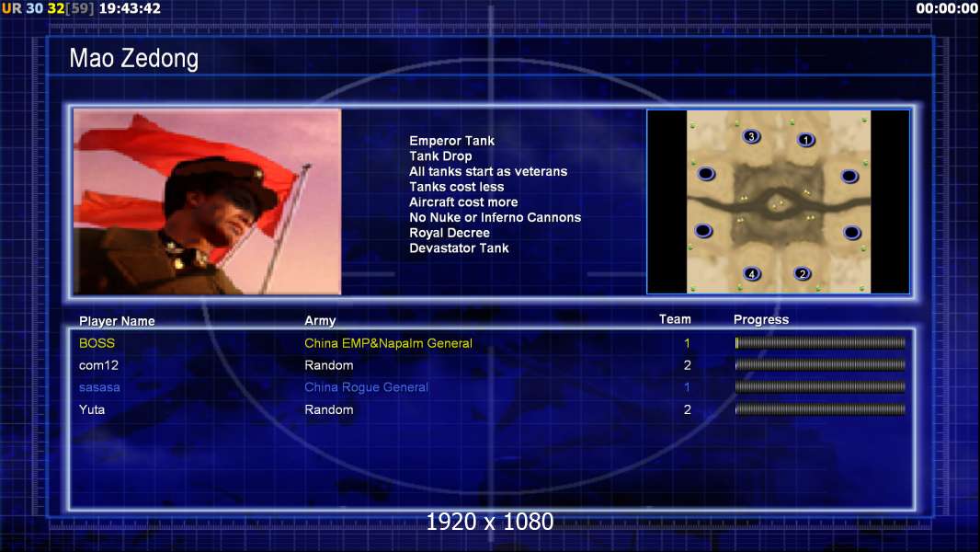Click the 00:00:00 timer at top right
The height and width of the screenshot is (552, 980).
[946, 9]
